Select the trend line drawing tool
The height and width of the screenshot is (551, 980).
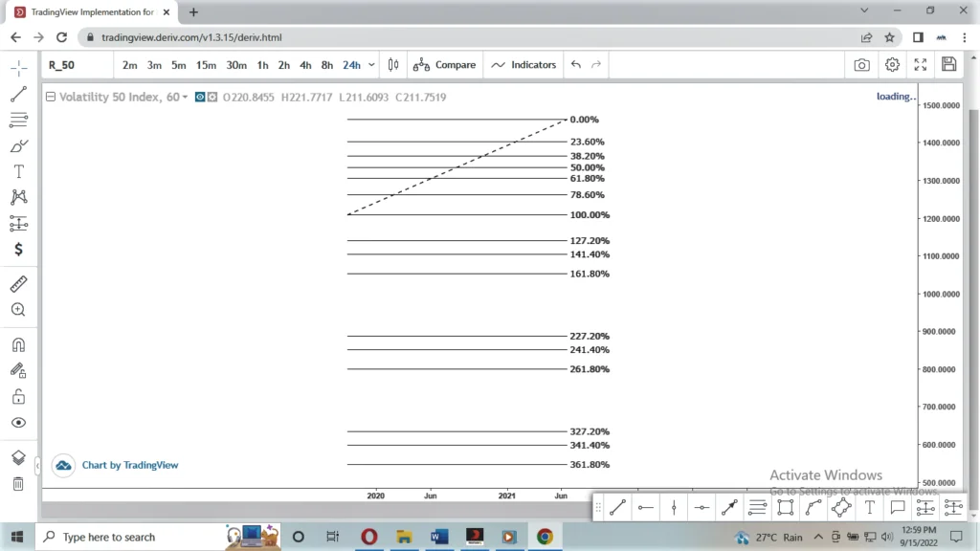[19, 94]
